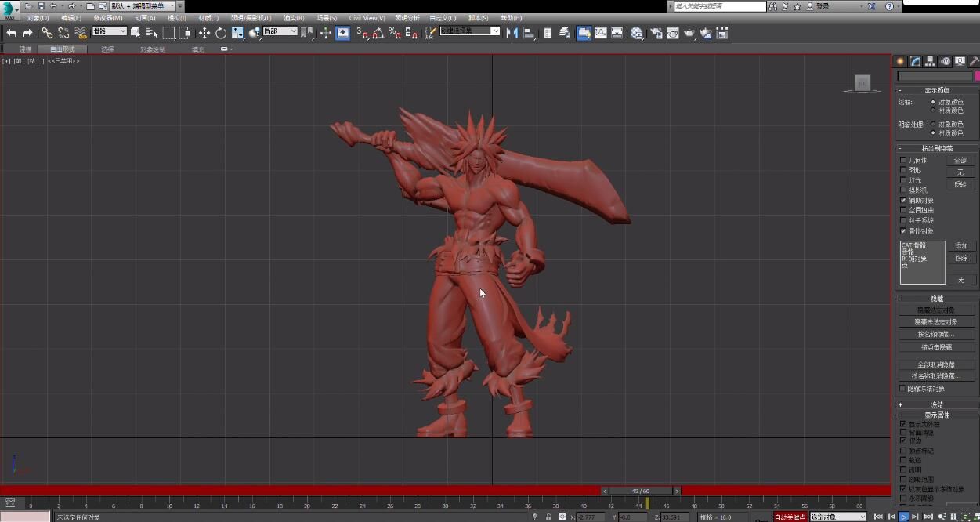Open the Civil View(V) menu
Viewport: 980px width, 522px height.
367,18
